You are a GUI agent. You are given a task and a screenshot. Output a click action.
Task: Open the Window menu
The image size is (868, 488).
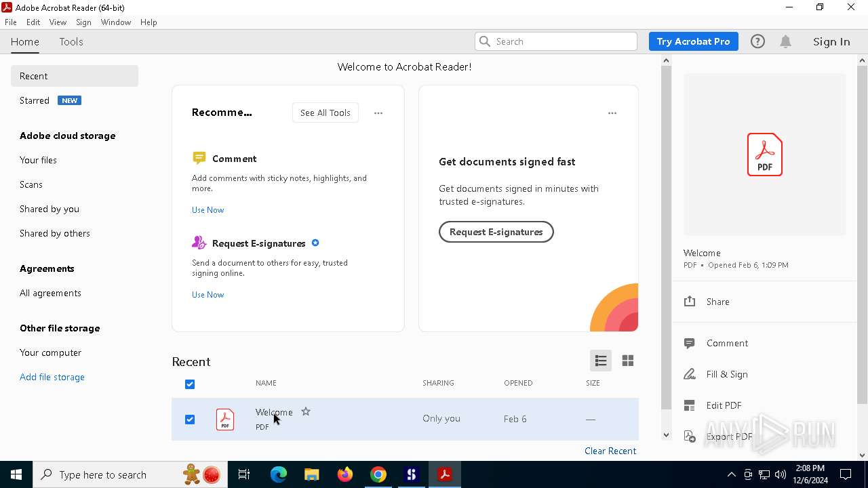tap(116, 22)
